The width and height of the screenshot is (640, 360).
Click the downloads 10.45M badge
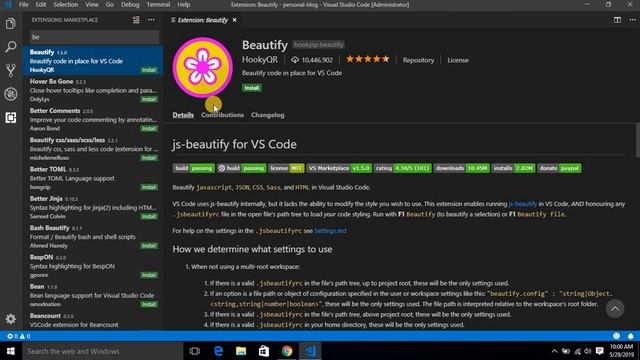pos(461,168)
